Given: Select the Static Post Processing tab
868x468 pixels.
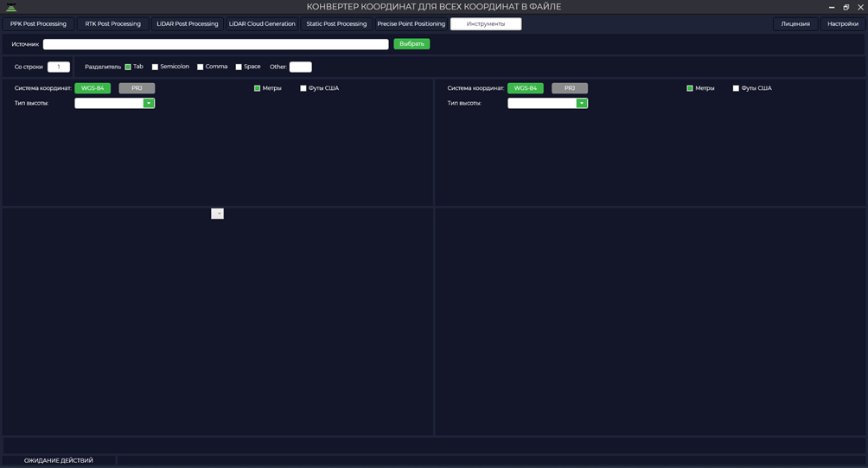Looking at the screenshot, I should point(336,24).
